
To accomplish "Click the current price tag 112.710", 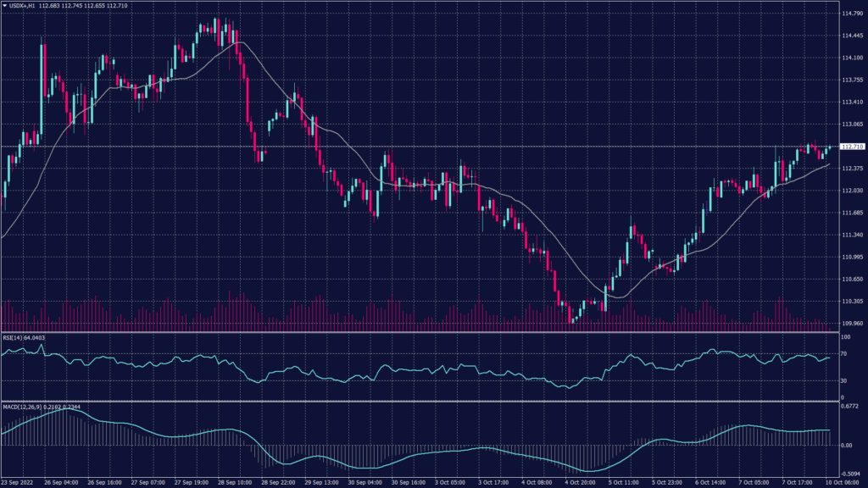I will (851, 147).
